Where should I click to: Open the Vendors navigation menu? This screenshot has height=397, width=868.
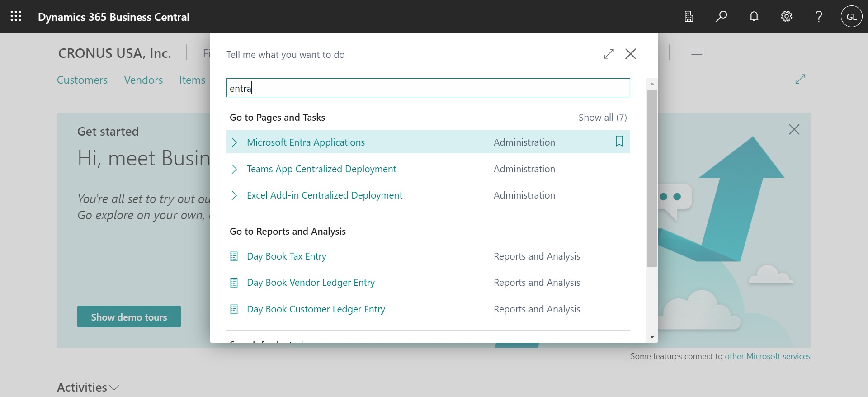[143, 80]
